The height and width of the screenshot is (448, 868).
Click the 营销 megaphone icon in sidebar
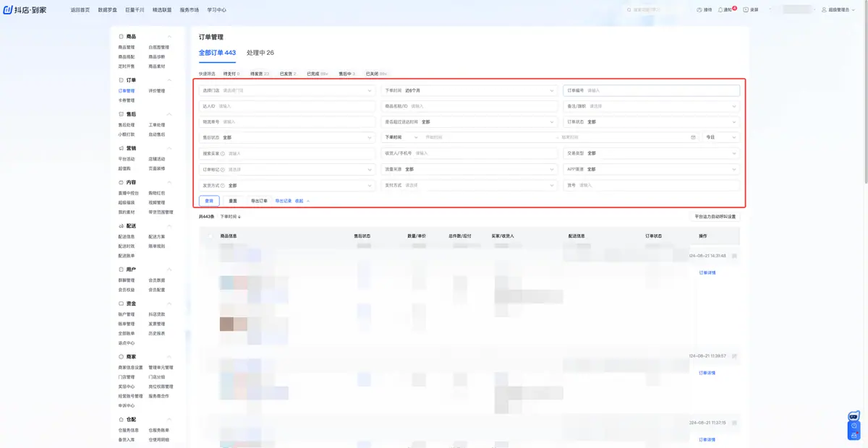tap(121, 148)
